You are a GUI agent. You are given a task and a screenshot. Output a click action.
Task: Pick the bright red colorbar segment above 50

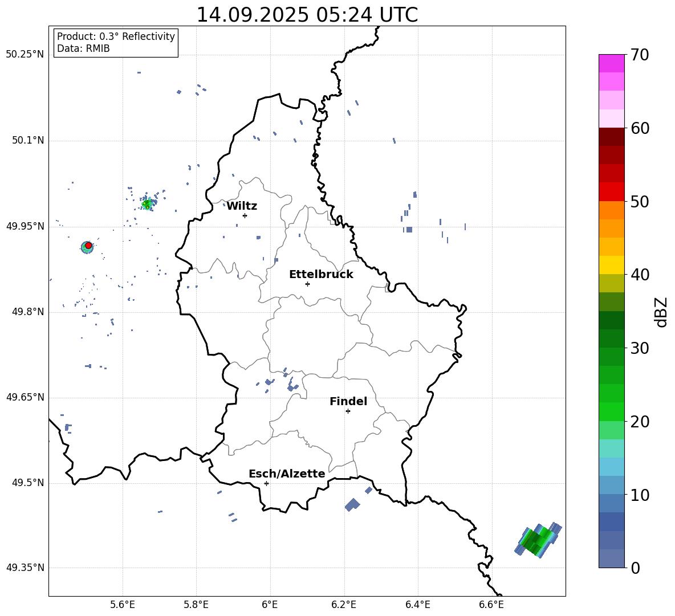click(611, 191)
